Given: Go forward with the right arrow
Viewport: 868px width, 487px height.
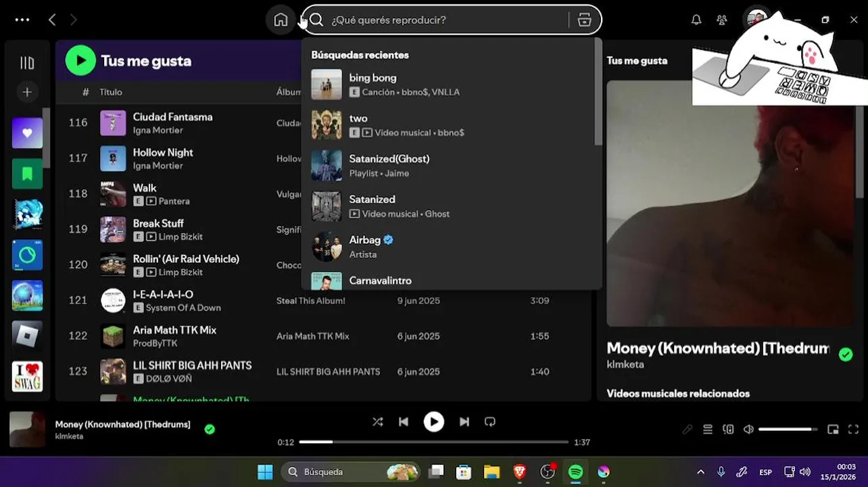Looking at the screenshot, I should 74,20.
